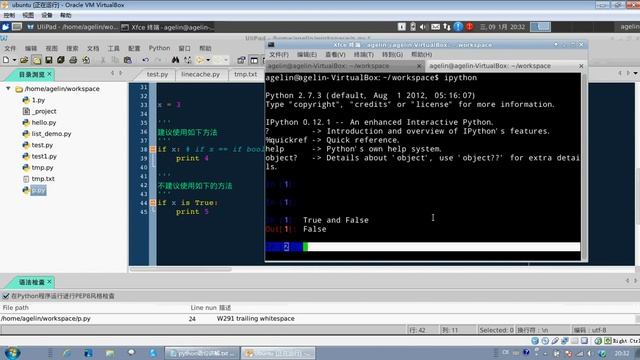
Task: Open the 设备 menu of VirtualBox window
Action: tap(47, 15)
